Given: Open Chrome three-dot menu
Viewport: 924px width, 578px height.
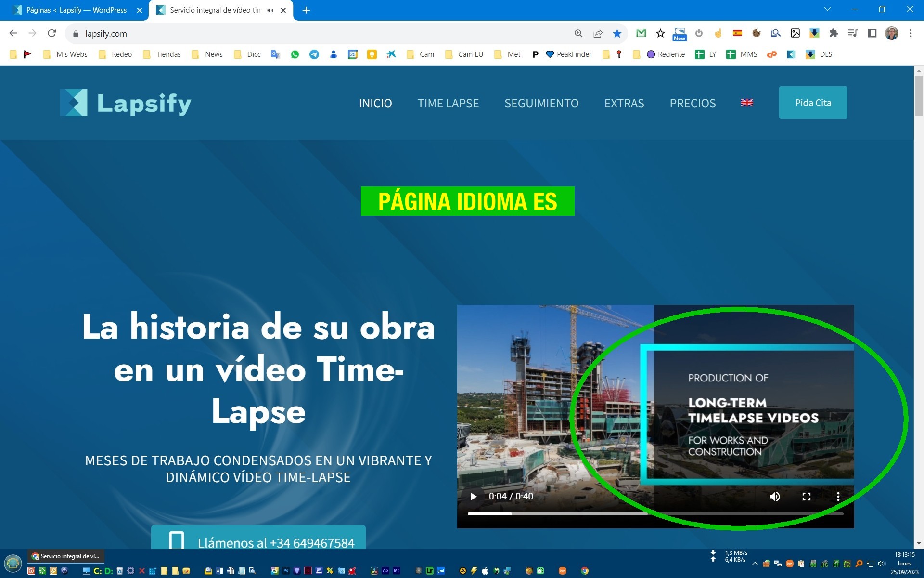Looking at the screenshot, I should (x=911, y=33).
